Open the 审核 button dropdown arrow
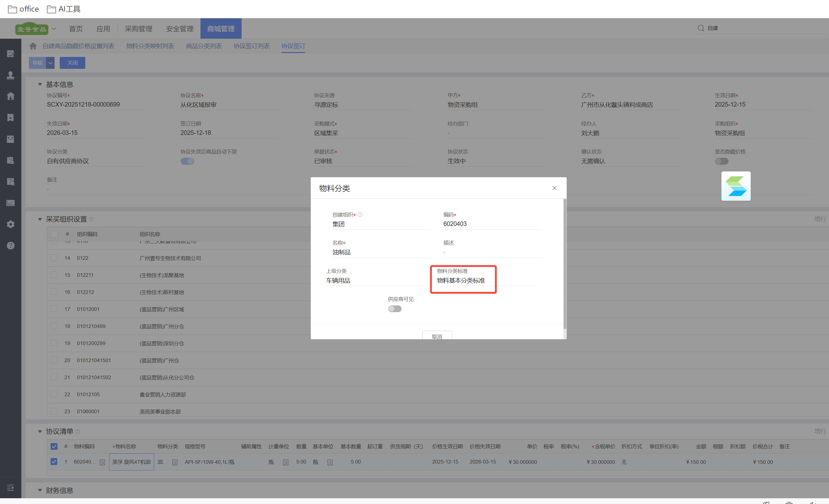829x504 pixels. 50,63
